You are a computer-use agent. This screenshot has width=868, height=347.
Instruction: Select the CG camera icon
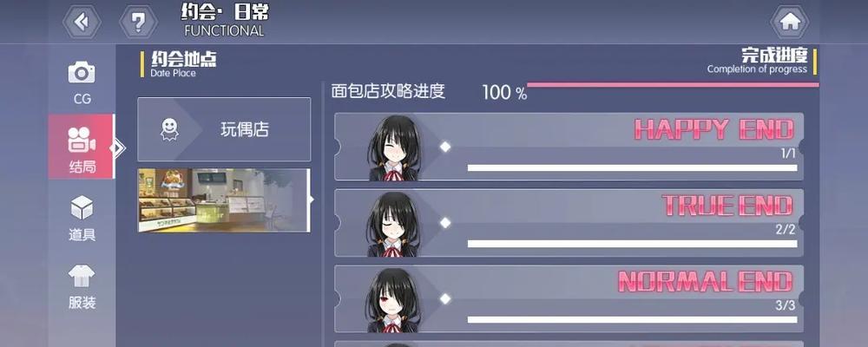(x=82, y=73)
